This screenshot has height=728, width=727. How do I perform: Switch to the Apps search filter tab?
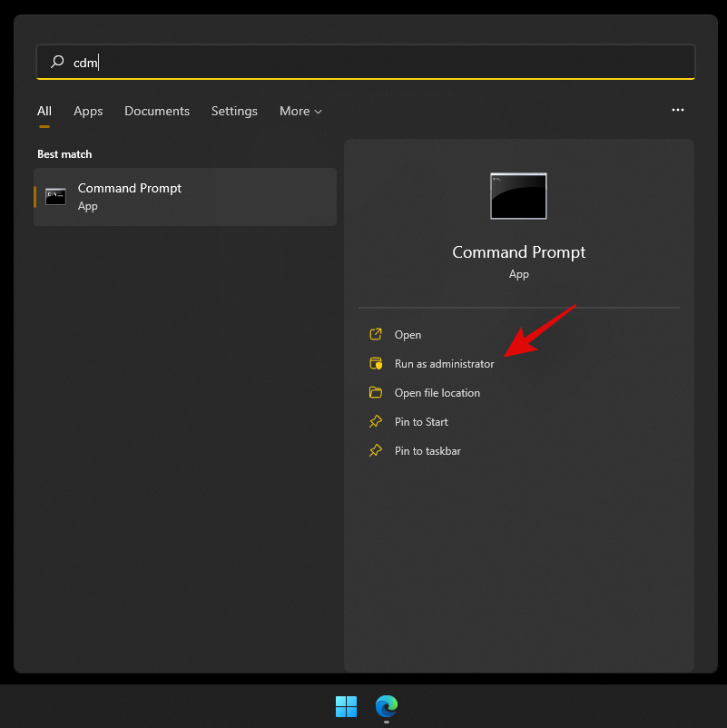(x=88, y=111)
